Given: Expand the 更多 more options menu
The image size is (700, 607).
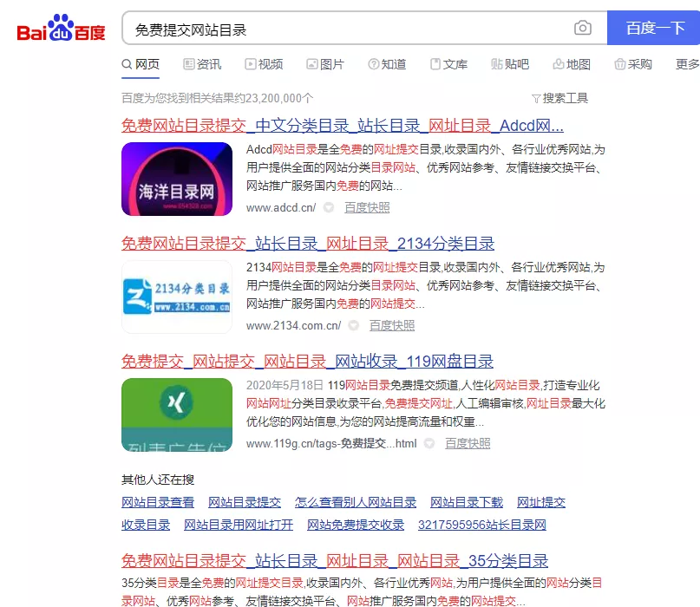Looking at the screenshot, I should (x=686, y=64).
